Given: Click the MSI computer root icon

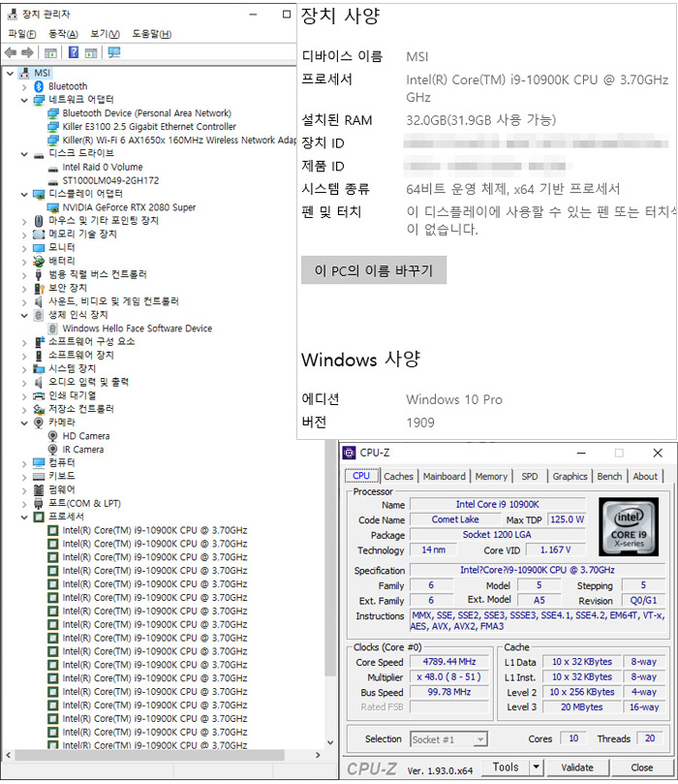Looking at the screenshot, I should click(24, 73).
